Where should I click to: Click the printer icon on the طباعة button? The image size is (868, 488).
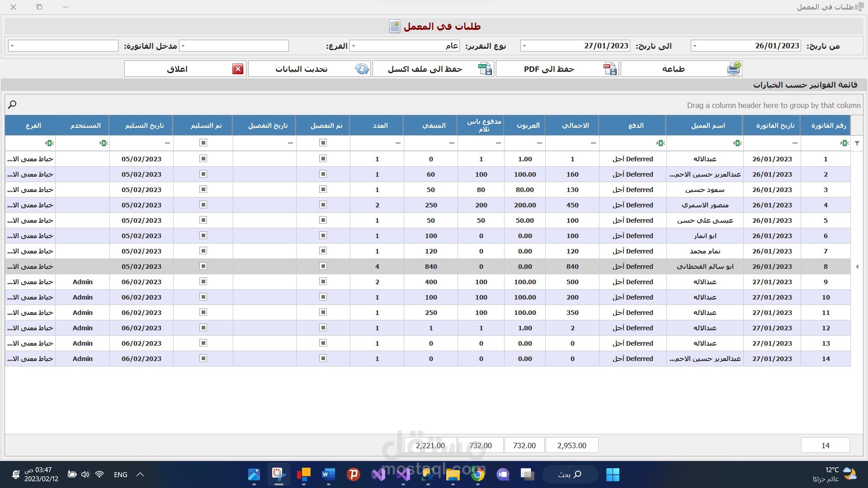point(734,69)
